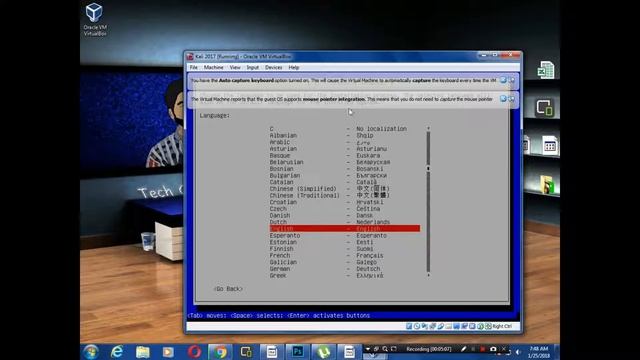Click the language list scroll-up arrow
Screen dimensions: 640x360
coord(428,128)
